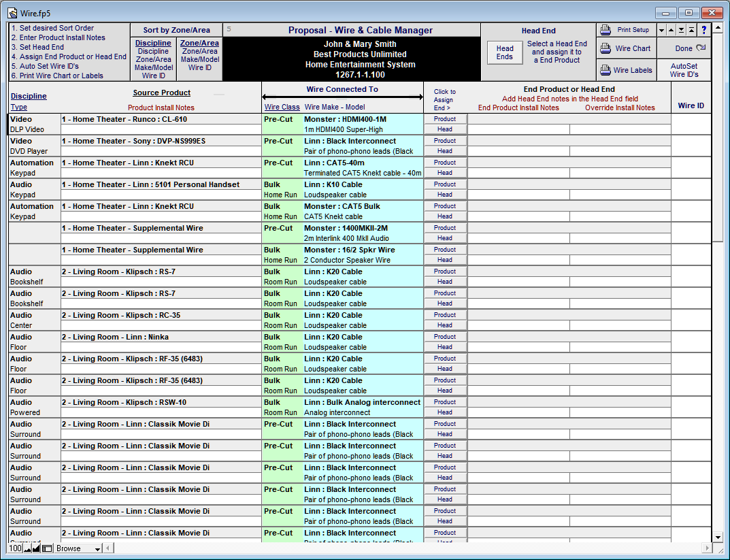This screenshot has height=560, width=730.
Task: Click Head button for Monster CAT5 Bulk row
Action: pyautogui.click(x=445, y=216)
